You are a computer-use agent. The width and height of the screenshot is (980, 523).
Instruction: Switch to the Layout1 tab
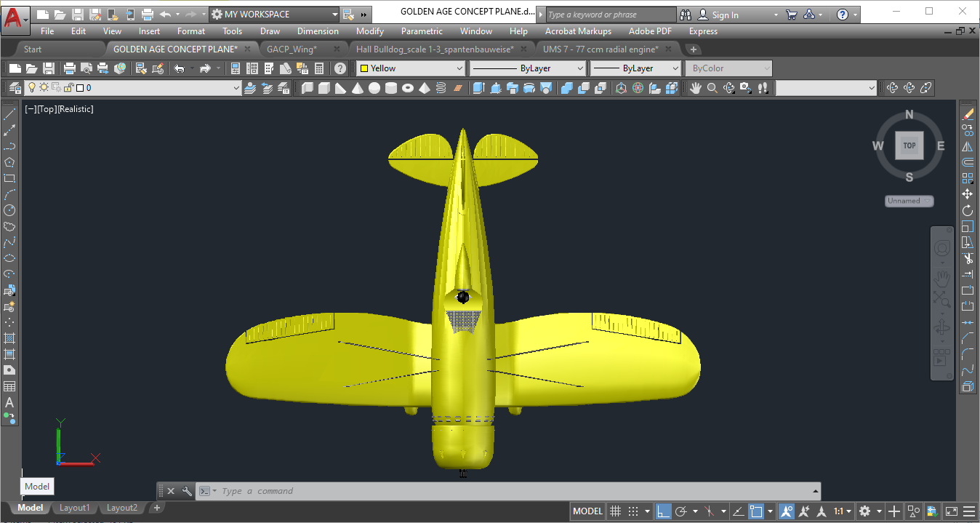pyautogui.click(x=74, y=508)
